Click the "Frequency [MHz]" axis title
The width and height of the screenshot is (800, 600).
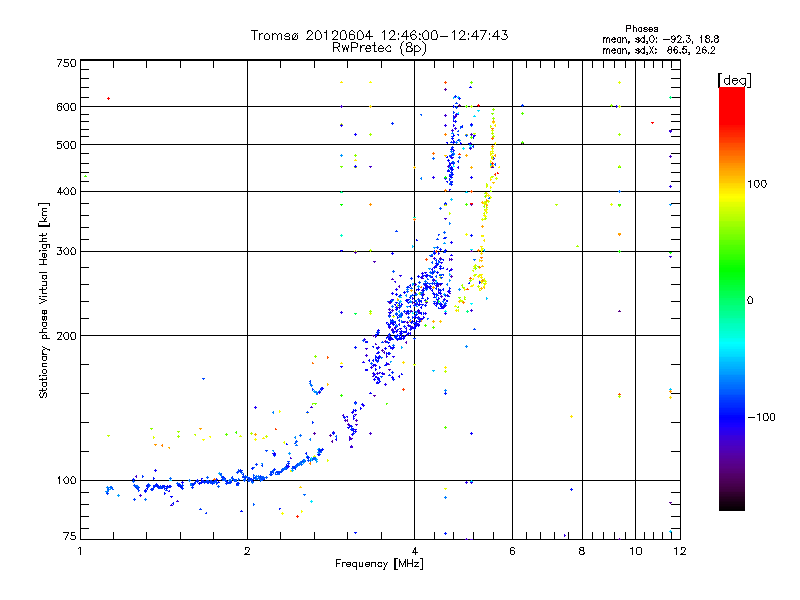point(379,564)
